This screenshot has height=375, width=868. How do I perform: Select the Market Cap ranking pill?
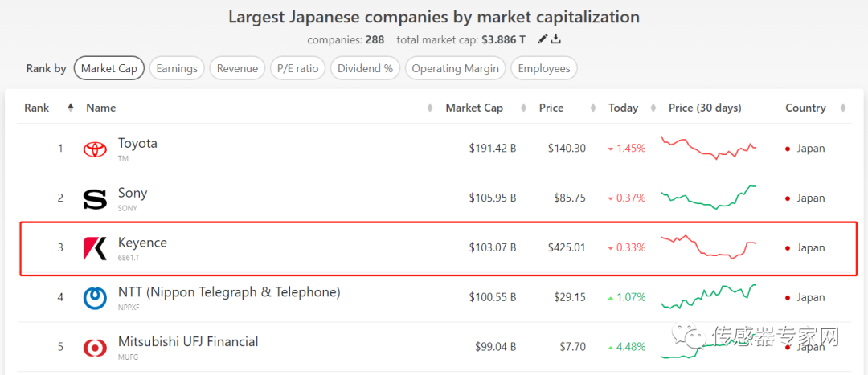(109, 68)
